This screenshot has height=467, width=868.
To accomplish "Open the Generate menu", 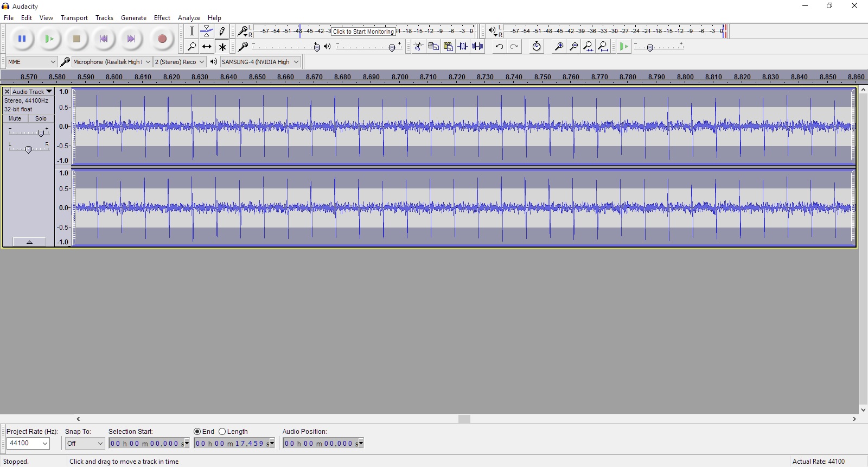I will 133,18.
